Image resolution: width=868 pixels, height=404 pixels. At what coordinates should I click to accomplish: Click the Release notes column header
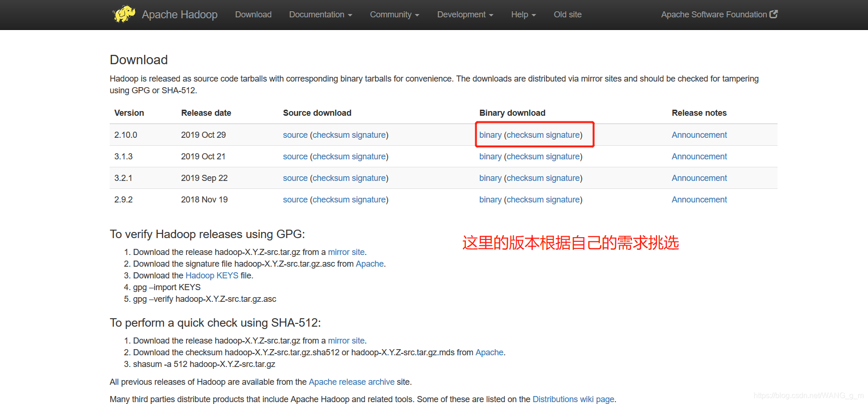tap(699, 113)
